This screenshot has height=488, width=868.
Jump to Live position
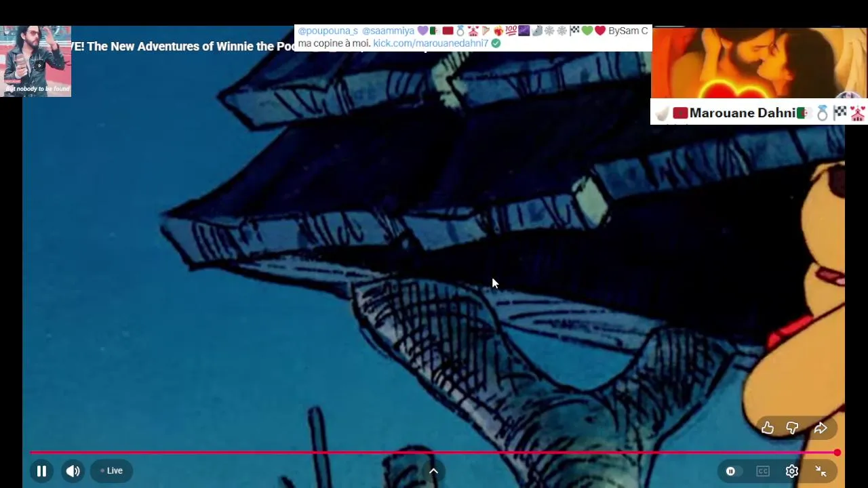point(111,471)
